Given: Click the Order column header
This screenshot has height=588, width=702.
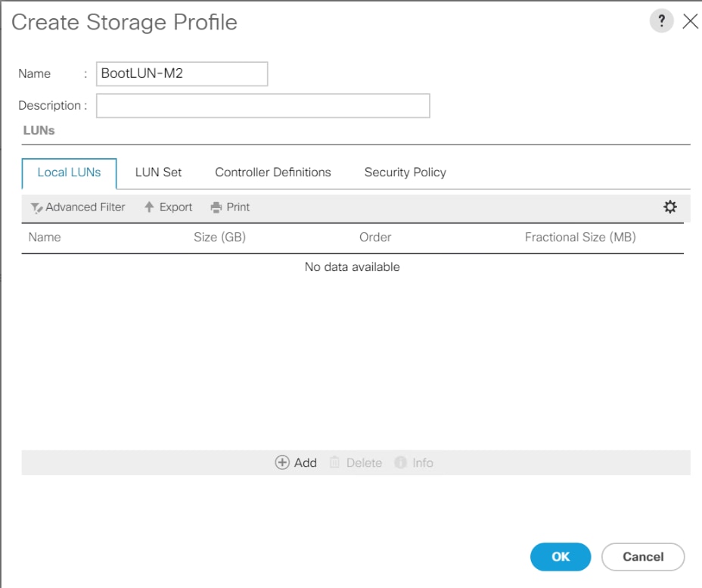Looking at the screenshot, I should pyautogui.click(x=375, y=237).
